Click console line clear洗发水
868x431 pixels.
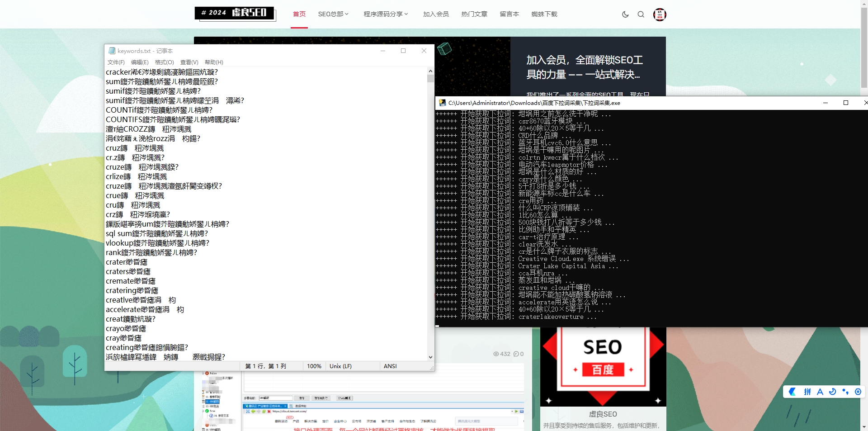504,244
